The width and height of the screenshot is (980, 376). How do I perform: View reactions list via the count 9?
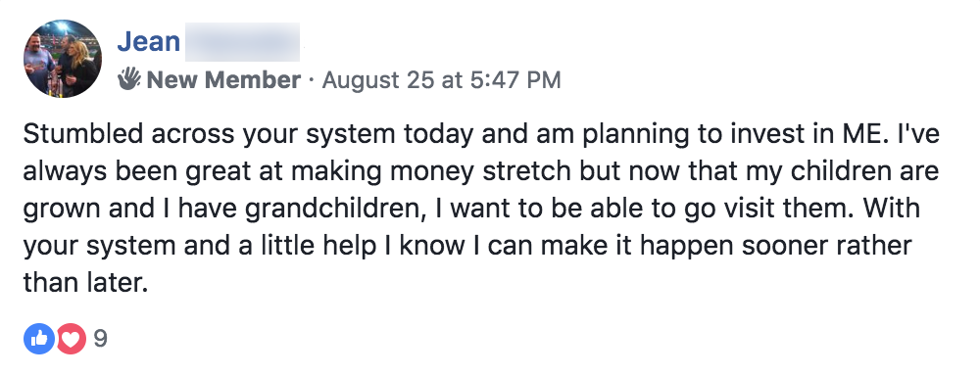[x=101, y=339]
